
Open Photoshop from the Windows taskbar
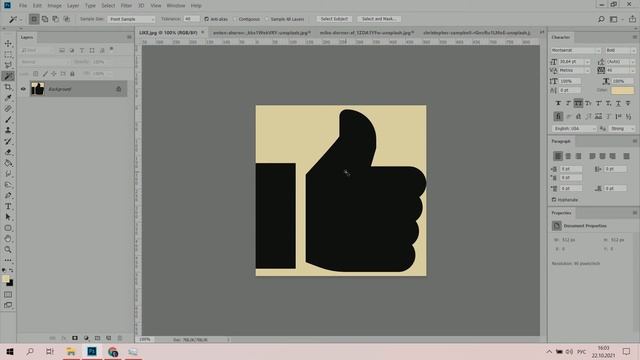92,351
